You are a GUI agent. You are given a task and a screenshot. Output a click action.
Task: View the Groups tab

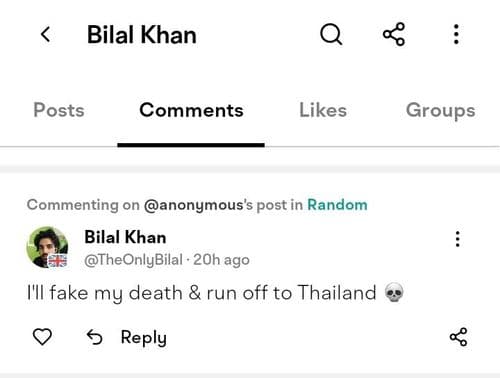pos(440,111)
